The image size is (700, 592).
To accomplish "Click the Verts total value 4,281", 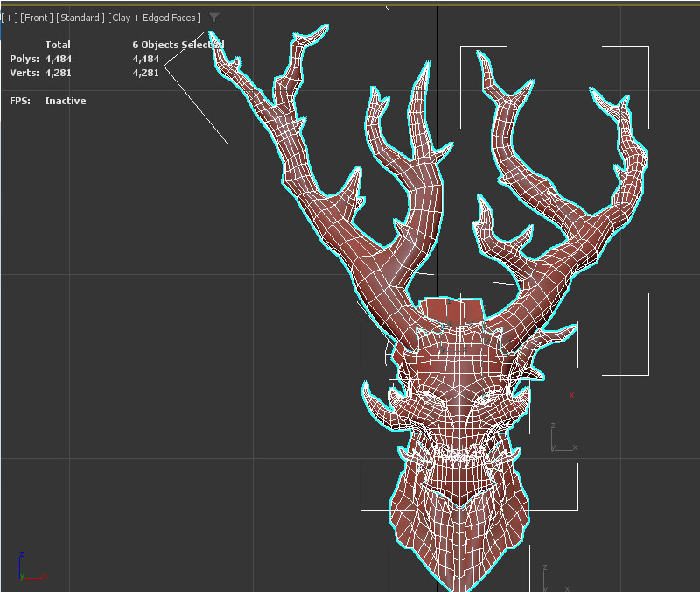I will pyautogui.click(x=58, y=73).
